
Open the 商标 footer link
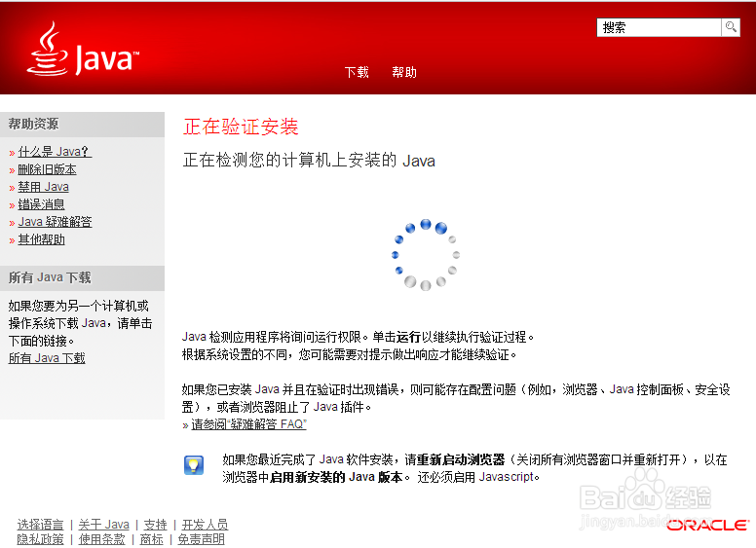tap(151, 539)
